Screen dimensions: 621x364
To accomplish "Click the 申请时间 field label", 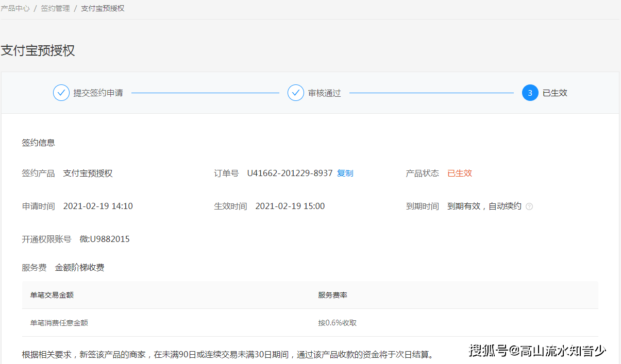I will pyautogui.click(x=39, y=206).
